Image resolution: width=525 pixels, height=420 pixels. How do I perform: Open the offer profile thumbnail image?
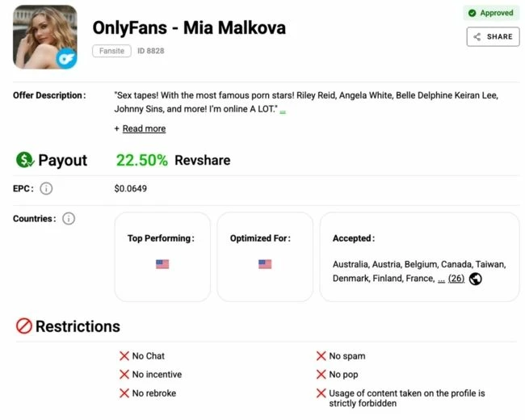(45, 37)
